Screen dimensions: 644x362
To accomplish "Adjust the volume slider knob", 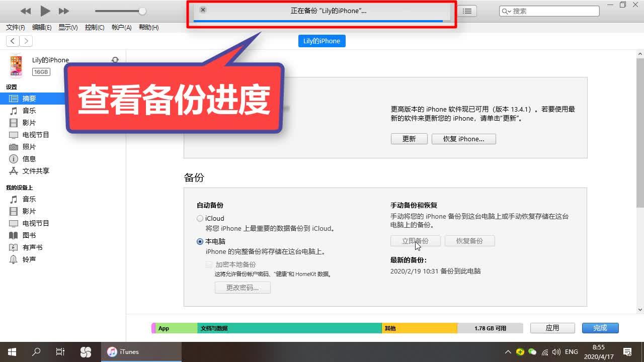I will click(x=142, y=11).
